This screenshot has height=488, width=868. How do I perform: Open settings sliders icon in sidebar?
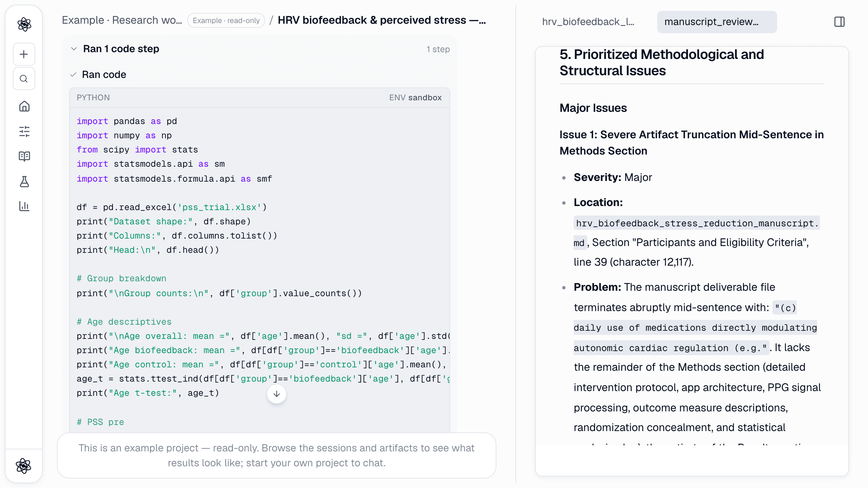pos(24,131)
